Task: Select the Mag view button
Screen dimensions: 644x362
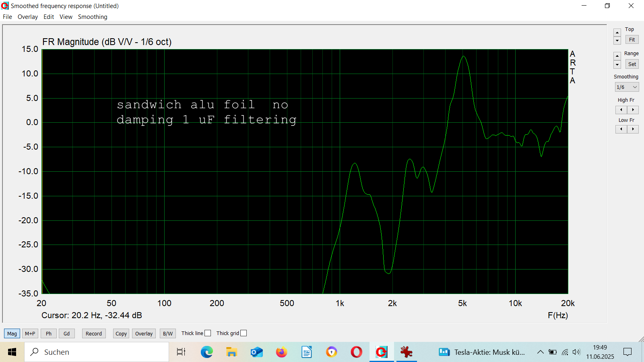Action: point(12,333)
